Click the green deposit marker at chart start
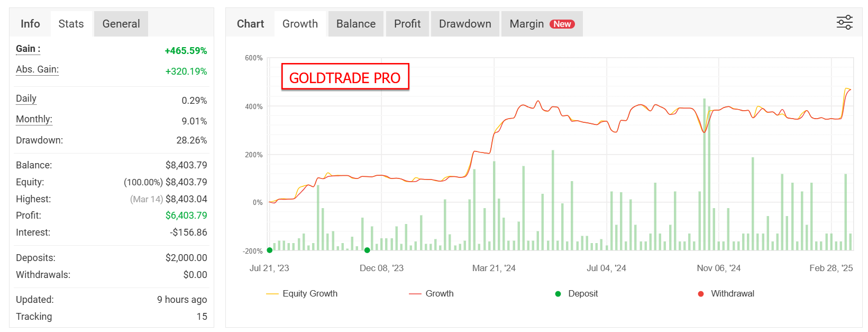The width and height of the screenshot is (868, 332). (x=270, y=250)
